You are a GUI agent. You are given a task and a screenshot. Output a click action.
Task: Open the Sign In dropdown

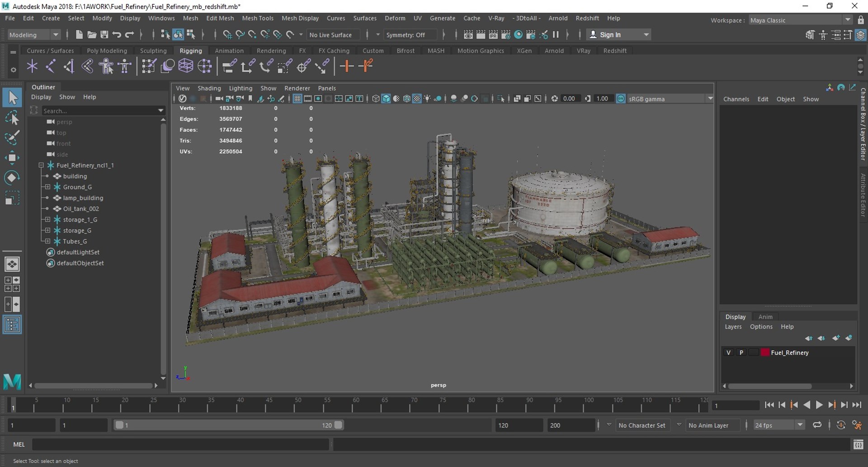coord(618,35)
